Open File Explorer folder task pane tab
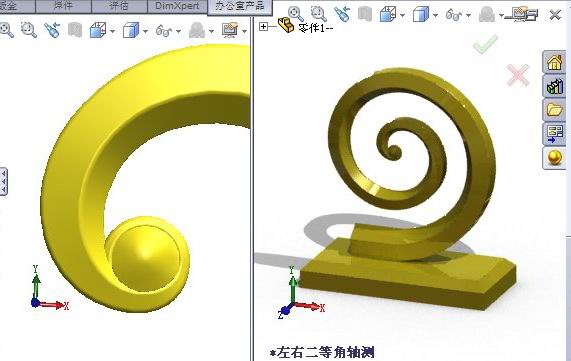 (554, 110)
